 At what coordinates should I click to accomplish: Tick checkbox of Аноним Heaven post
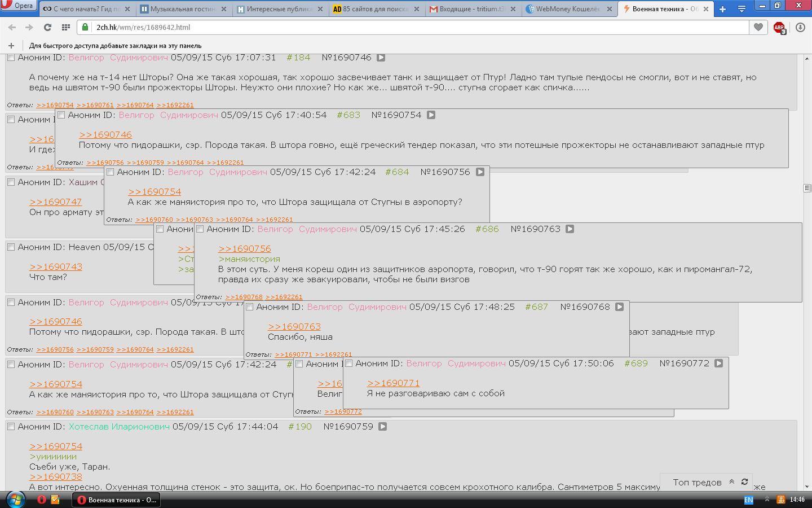tap(11, 247)
